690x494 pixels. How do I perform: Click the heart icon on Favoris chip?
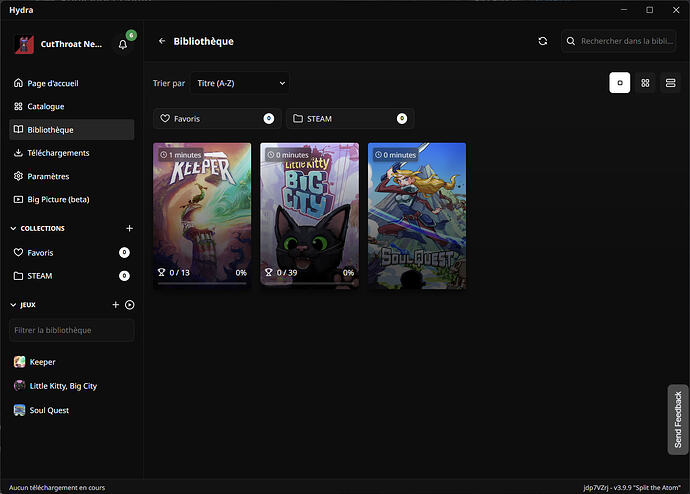coord(165,118)
